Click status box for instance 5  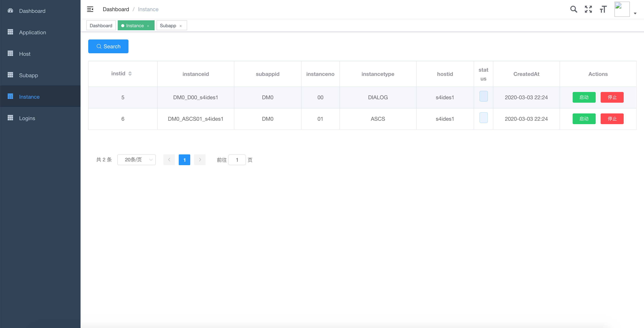(483, 96)
